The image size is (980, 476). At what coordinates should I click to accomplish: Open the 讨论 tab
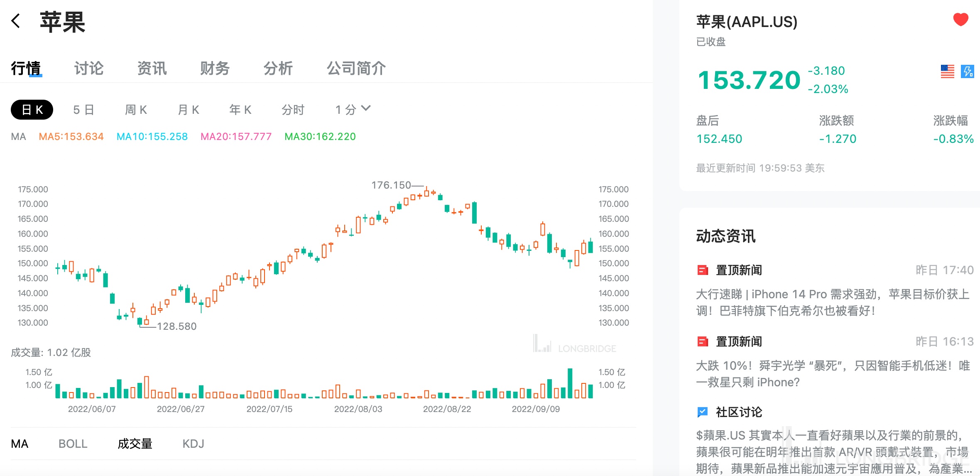(x=89, y=69)
